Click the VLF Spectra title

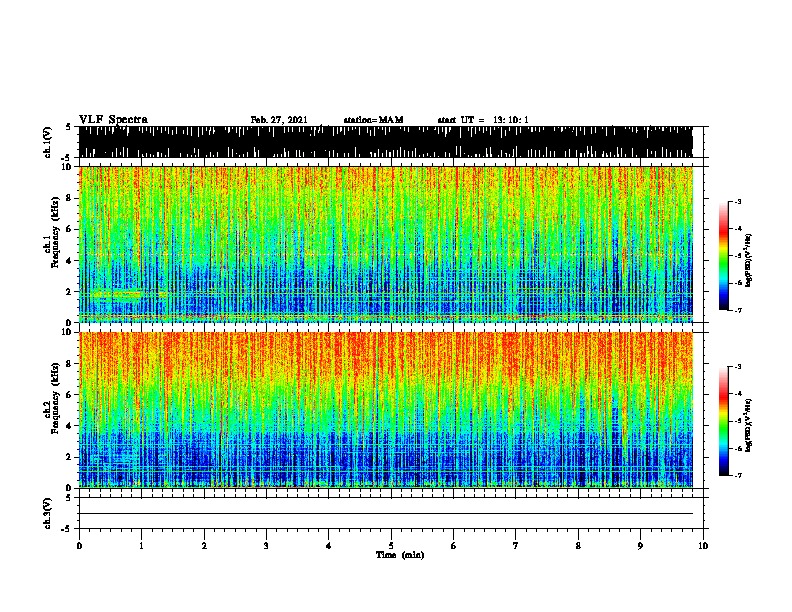pyautogui.click(x=113, y=120)
